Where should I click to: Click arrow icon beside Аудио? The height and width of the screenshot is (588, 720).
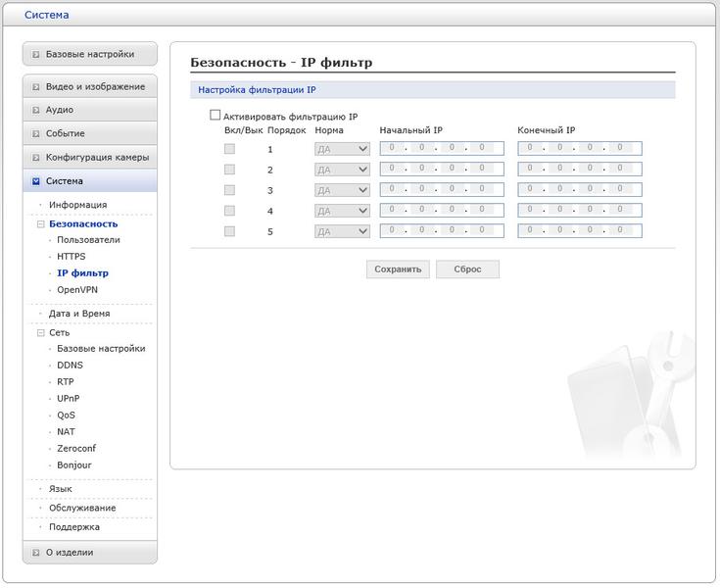tap(35, 110)
